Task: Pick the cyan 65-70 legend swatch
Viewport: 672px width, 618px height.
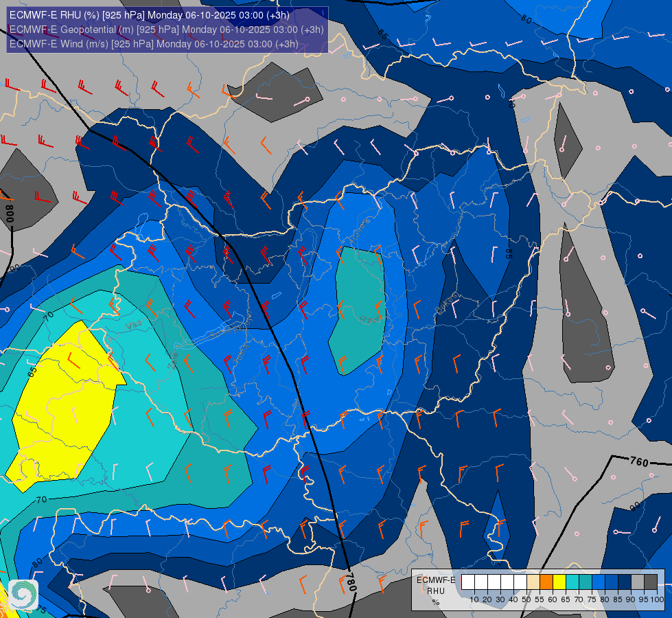Action: (572, 582)
